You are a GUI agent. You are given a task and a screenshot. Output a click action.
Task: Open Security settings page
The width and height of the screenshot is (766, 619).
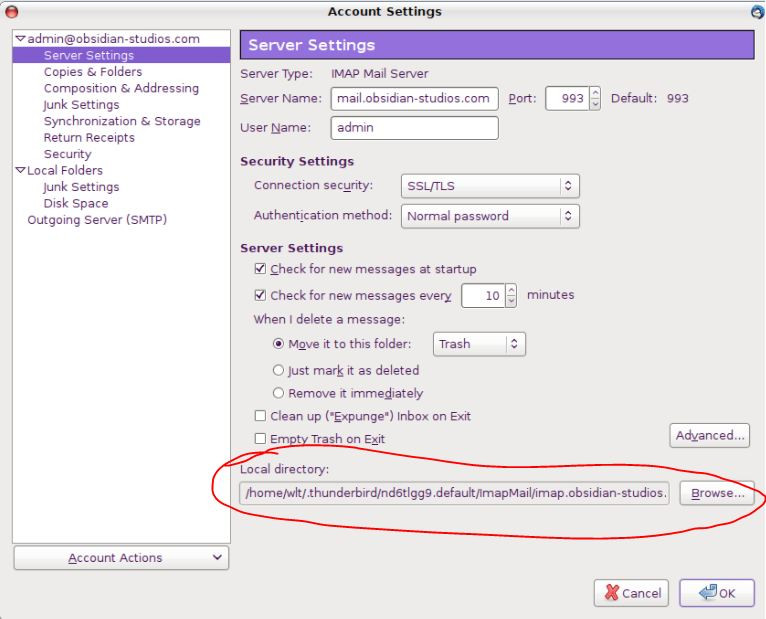[x=67, y=154]
